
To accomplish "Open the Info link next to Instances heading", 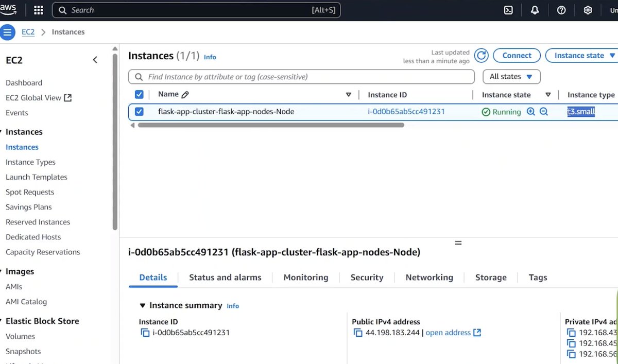I will tap(210, 57).
